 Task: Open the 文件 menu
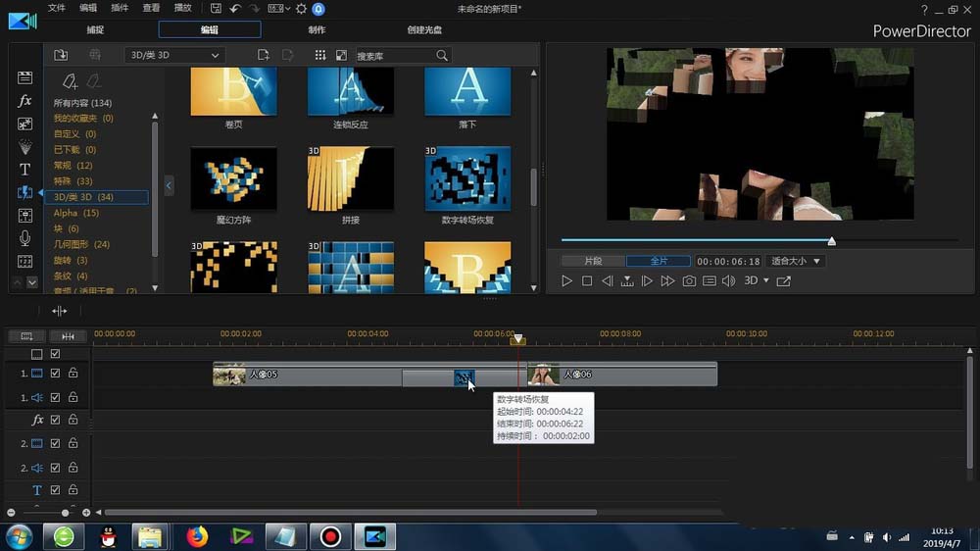click(x=57, y=8)
